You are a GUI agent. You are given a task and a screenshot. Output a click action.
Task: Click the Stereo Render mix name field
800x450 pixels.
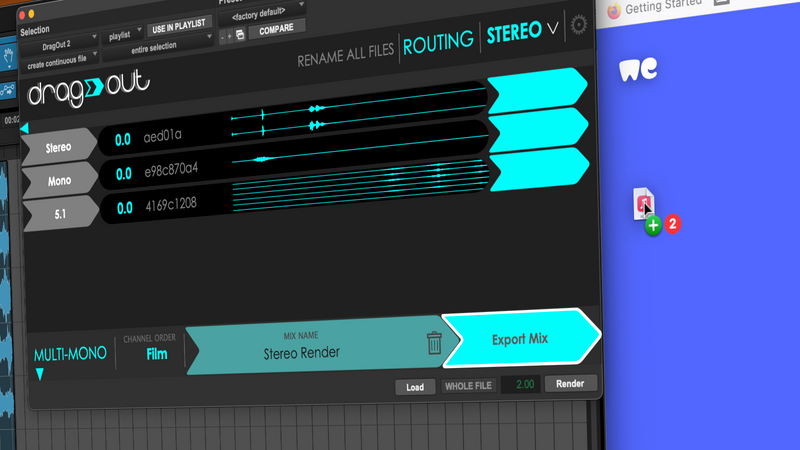click(302, 353)
